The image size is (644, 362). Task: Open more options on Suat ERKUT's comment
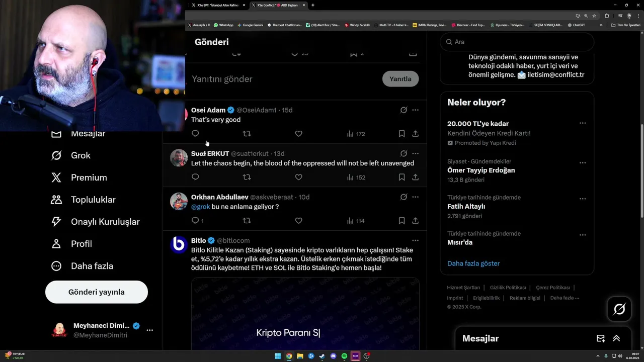coord(416,153)
